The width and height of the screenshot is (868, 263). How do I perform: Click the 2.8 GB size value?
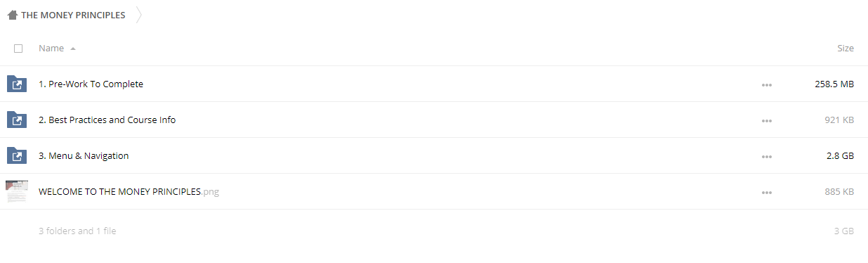coord(840,156)
